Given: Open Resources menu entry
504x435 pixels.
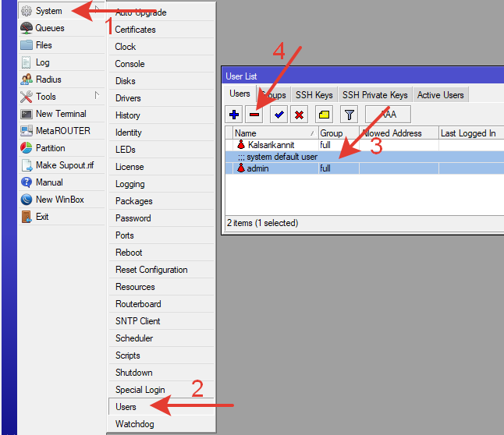Looking at the screenshot, I should point(161,287).
